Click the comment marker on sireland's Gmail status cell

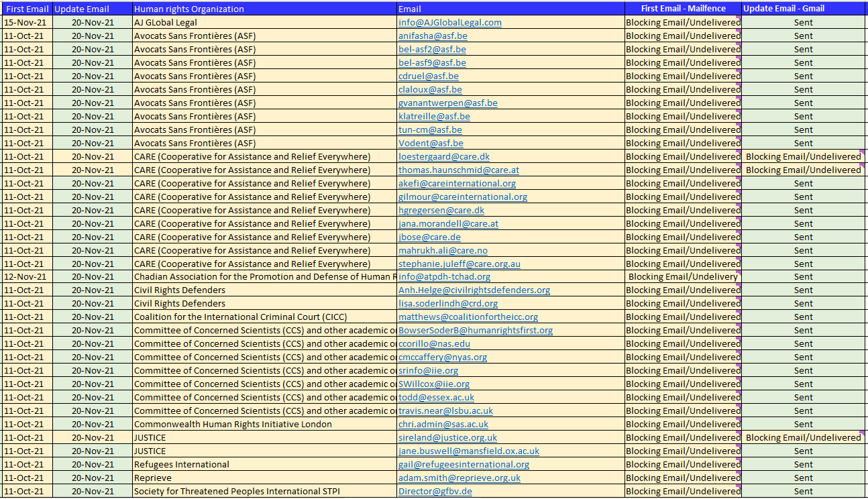(x=863, y=433)
